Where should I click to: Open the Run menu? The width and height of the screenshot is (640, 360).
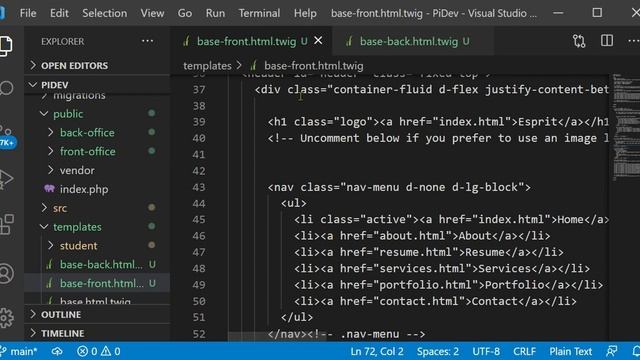click(x=215, y=13)
